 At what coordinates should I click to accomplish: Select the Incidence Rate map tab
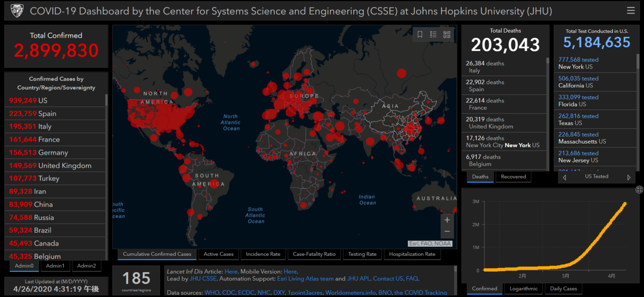point(263,254)
